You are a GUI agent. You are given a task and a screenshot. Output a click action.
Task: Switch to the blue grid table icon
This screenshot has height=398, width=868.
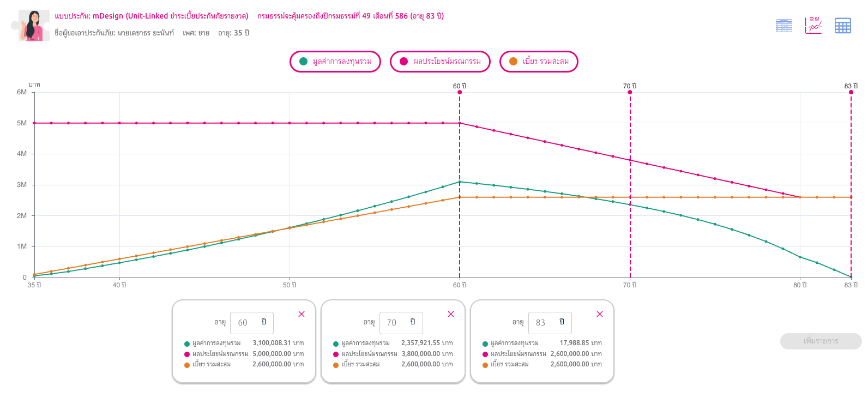tap(842, 26)
